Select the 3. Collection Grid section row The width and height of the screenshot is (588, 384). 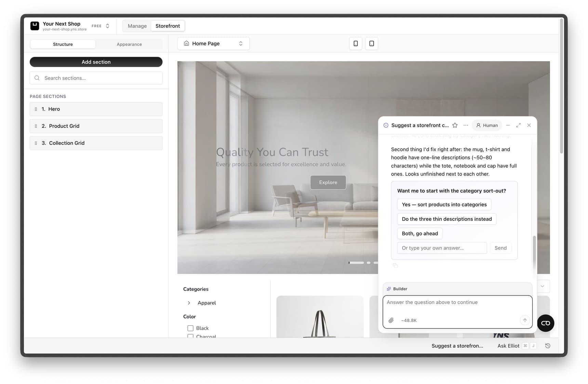point(96,143)
